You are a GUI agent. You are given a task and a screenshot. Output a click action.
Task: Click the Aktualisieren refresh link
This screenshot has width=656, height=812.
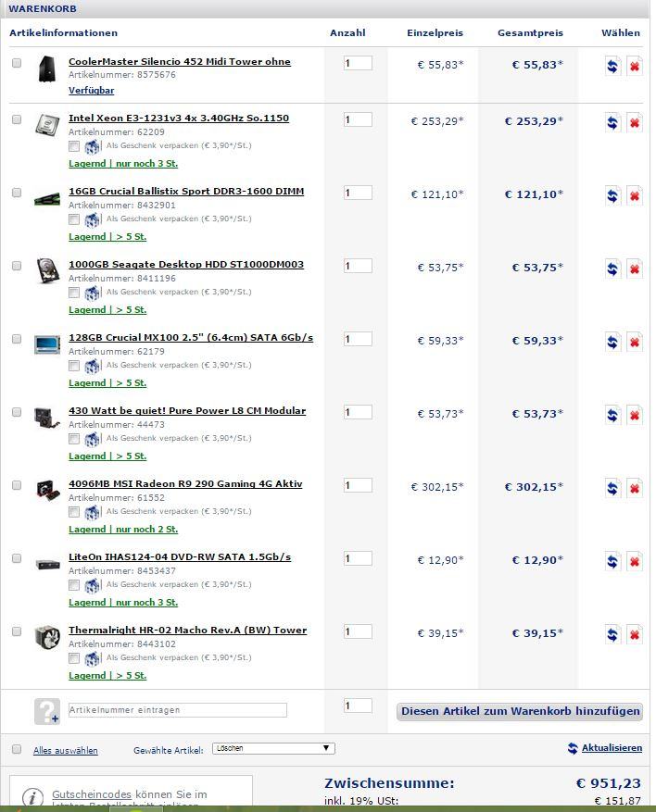(604, 748)
